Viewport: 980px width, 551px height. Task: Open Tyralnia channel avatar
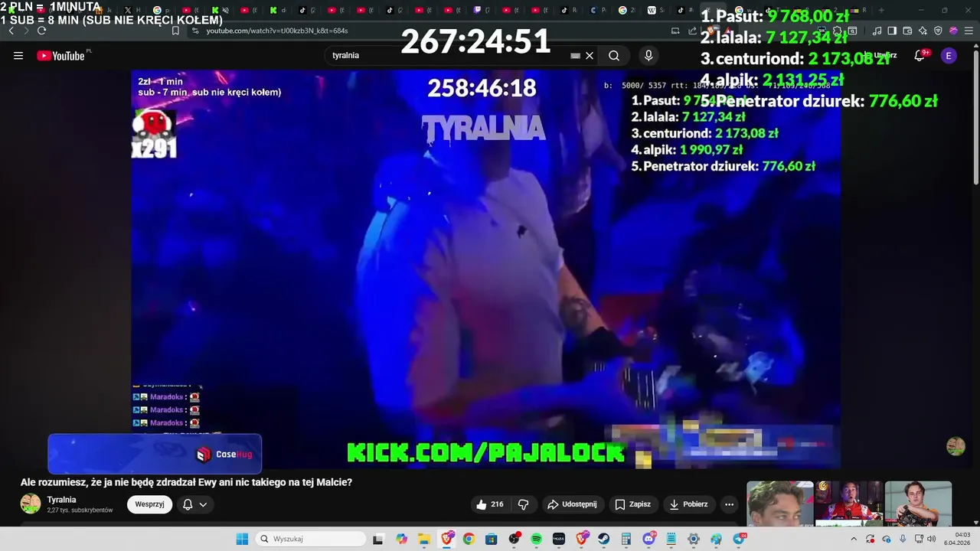(x=31, y=504)
